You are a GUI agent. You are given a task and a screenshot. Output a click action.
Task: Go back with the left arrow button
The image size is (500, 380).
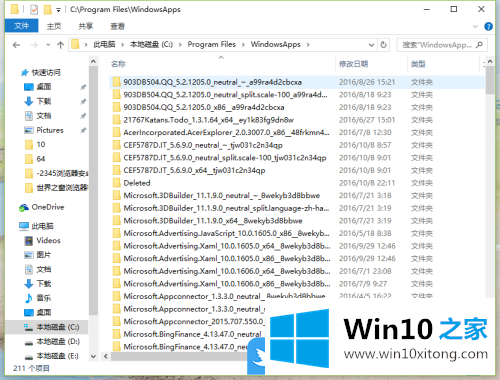16,45
